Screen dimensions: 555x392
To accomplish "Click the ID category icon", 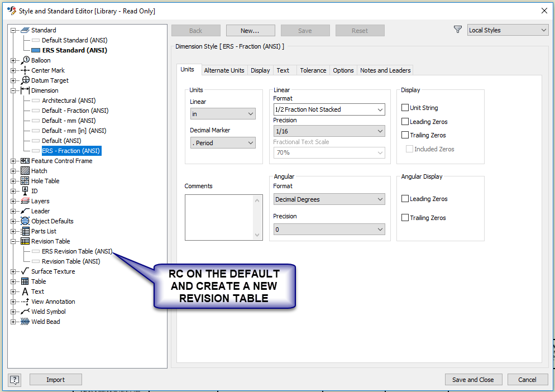I will 25,191.
